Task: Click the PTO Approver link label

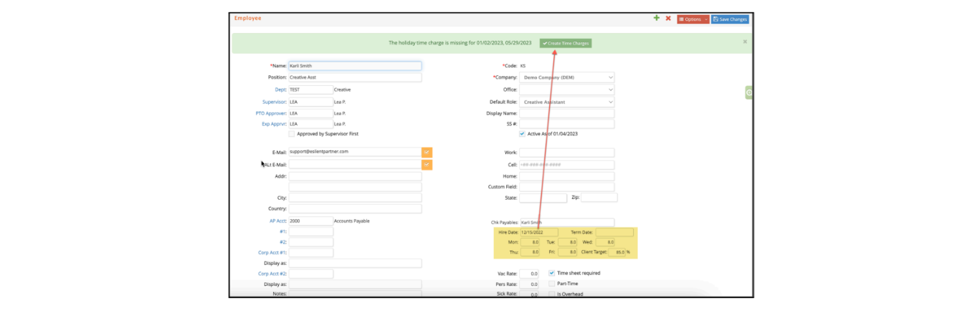Action: tap(271, 113)
